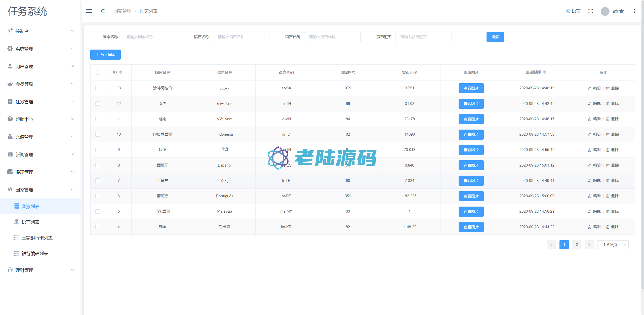Go to page 2 of results
644x315 pixels.
577,245
